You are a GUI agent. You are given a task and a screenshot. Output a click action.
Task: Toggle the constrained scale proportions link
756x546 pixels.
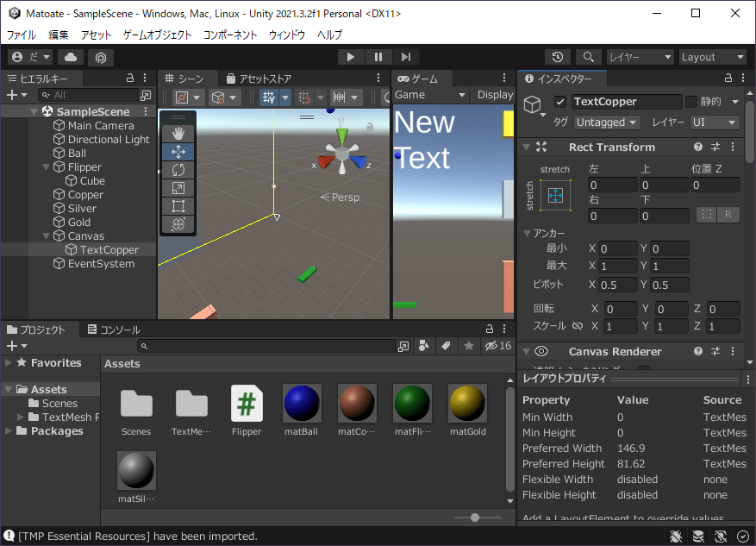point(578,327)
